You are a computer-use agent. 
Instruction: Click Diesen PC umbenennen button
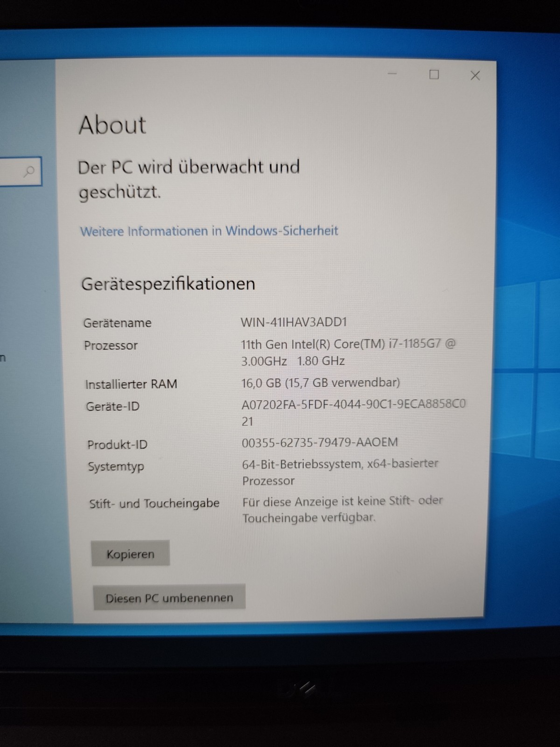169,598
